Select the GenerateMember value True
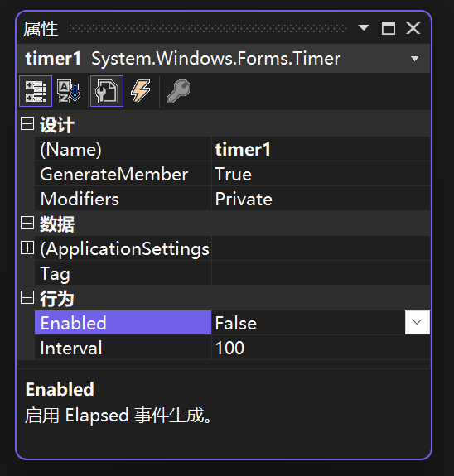 click(x=321, y=174)
